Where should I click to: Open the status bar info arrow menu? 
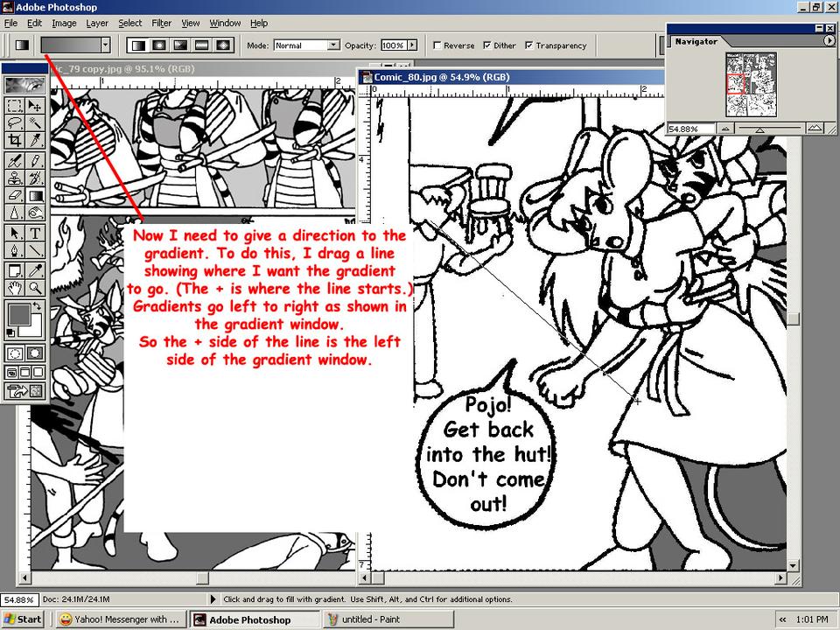(x=213, y=599)
